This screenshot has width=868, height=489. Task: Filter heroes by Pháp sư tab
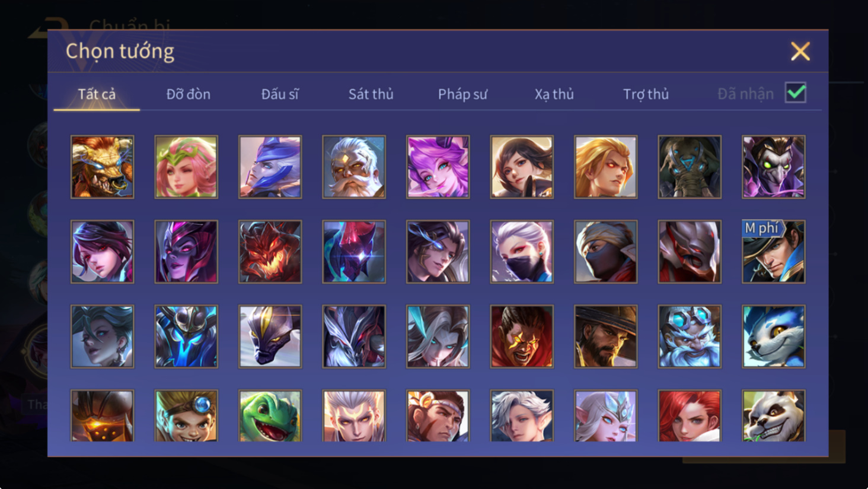pyautogui.click(x=462, y=94)
